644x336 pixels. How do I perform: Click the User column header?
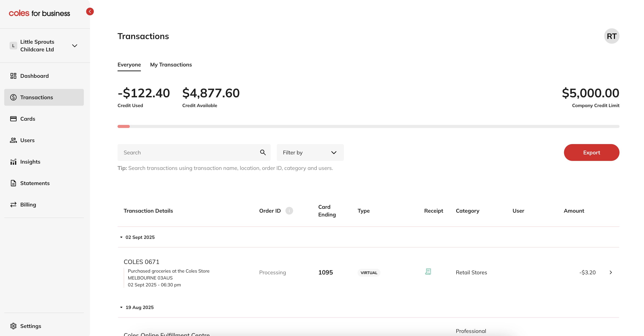pyautogui.click(x=518, y=211)
